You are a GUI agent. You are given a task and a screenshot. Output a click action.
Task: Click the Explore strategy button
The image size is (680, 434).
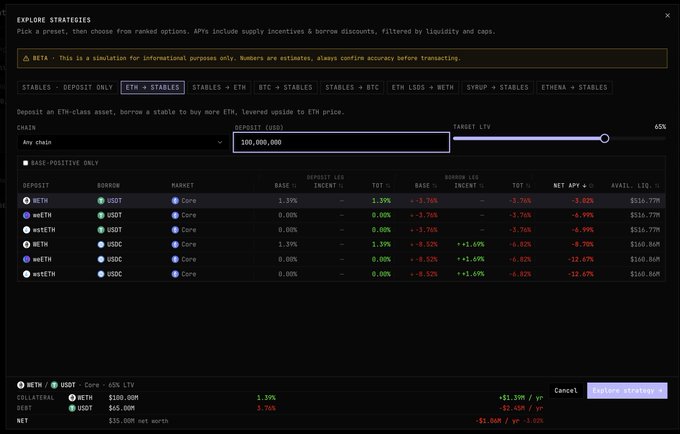(x=627, y=391)
